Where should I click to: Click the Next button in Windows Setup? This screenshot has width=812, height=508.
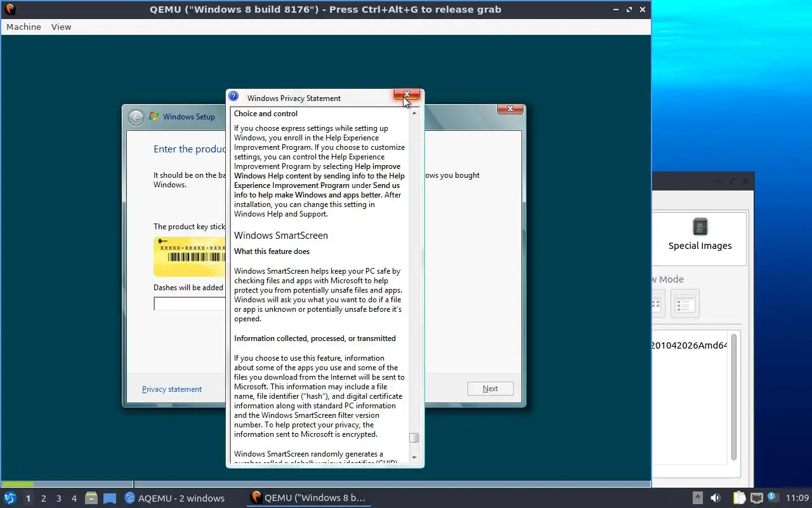490,389
